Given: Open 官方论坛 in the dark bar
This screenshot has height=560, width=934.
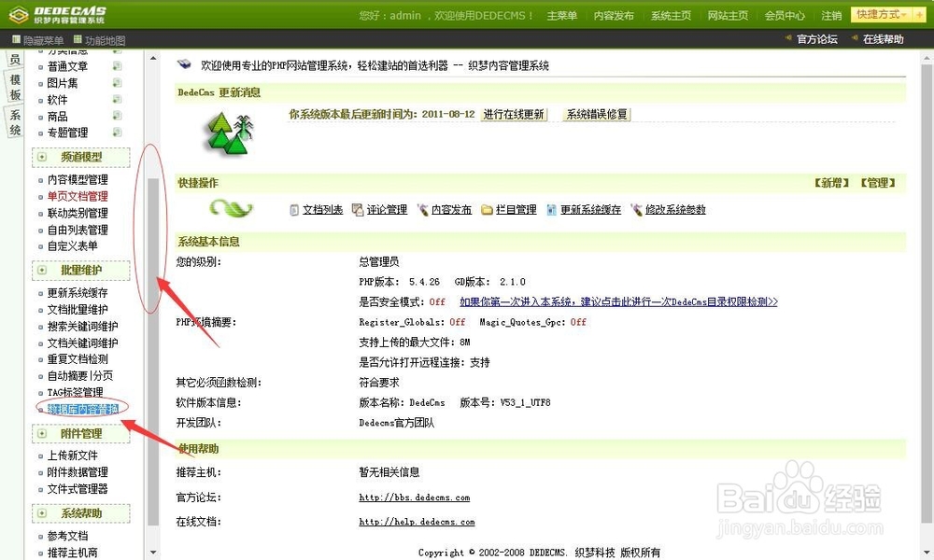Looking at the screenshot, I should point(816,39).
